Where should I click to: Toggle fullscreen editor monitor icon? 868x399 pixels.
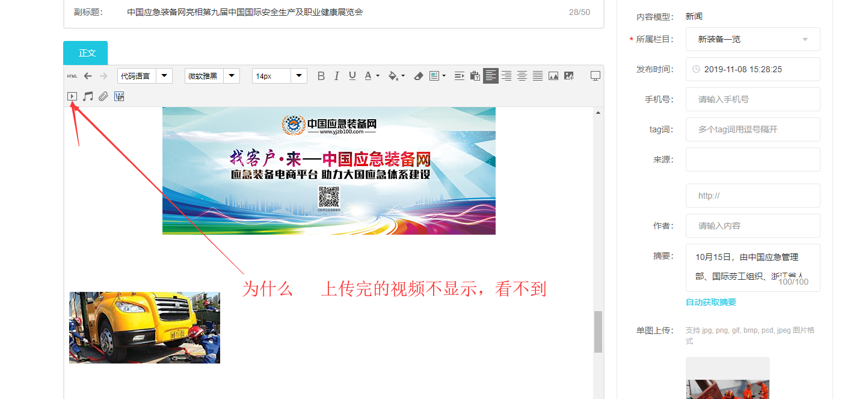(596, 76)
